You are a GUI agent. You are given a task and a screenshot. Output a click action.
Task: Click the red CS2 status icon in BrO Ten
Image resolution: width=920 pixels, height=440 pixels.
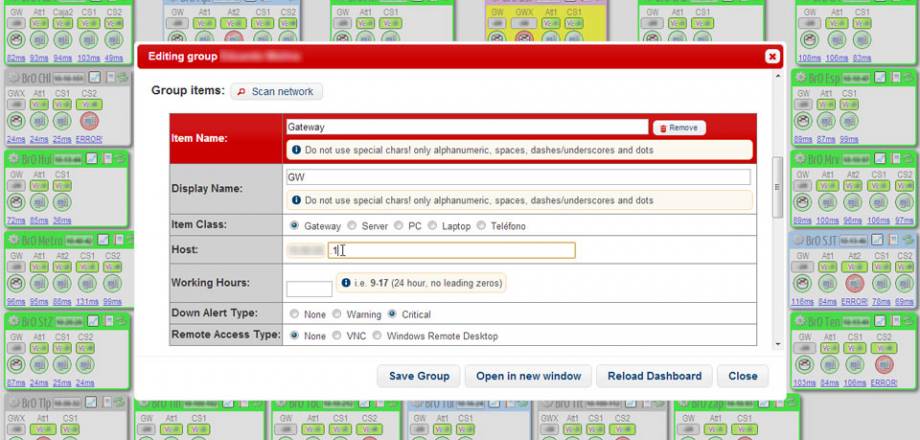tap(884, 362)
